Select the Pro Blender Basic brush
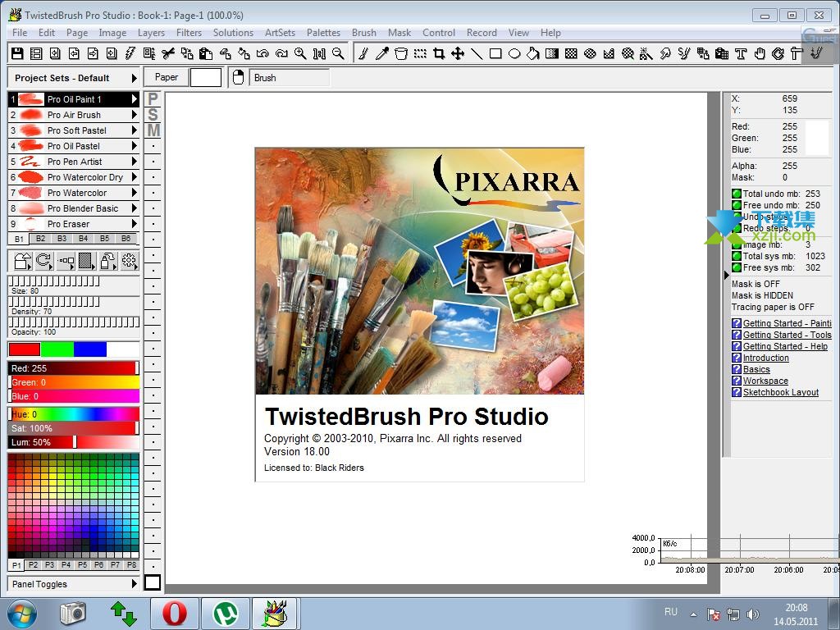Image resolution: width=840 pixels, height=630 pixels. pos(73,208)
